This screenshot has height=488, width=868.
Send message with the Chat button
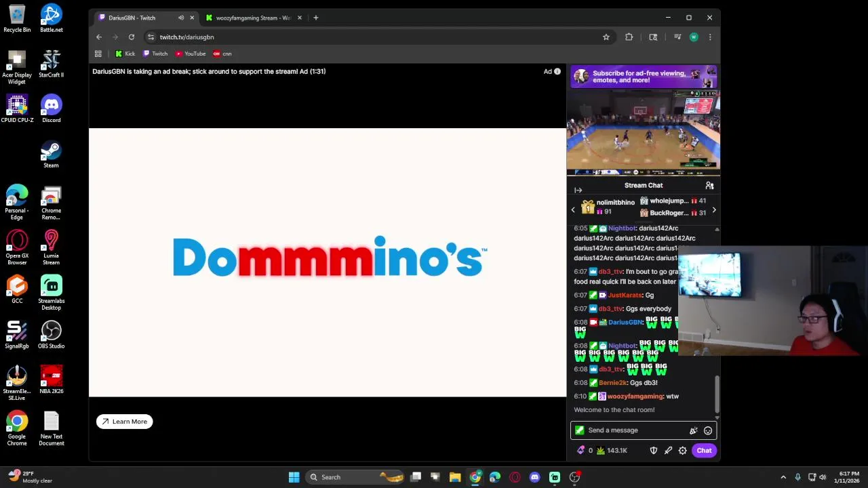(704, 451)
